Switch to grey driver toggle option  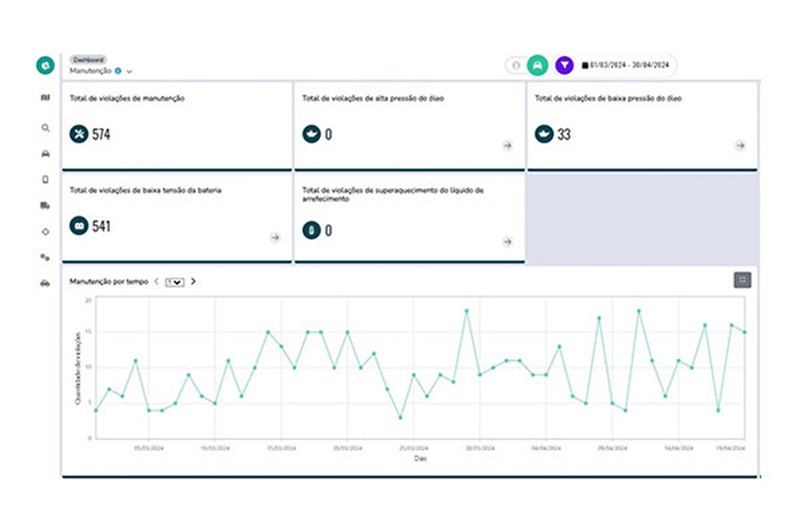click(516, 65)
